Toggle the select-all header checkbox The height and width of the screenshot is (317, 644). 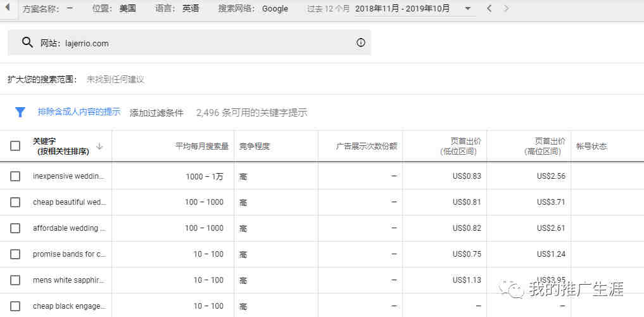tap(15, 146)
